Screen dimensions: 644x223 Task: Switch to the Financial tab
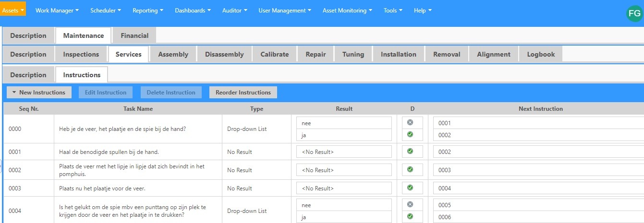tap(134, 35)
